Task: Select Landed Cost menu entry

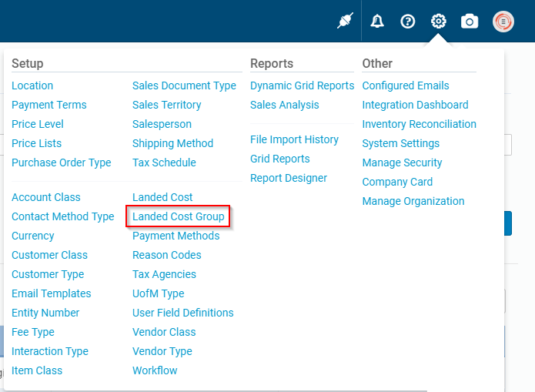Action: (x=162, y=197)
